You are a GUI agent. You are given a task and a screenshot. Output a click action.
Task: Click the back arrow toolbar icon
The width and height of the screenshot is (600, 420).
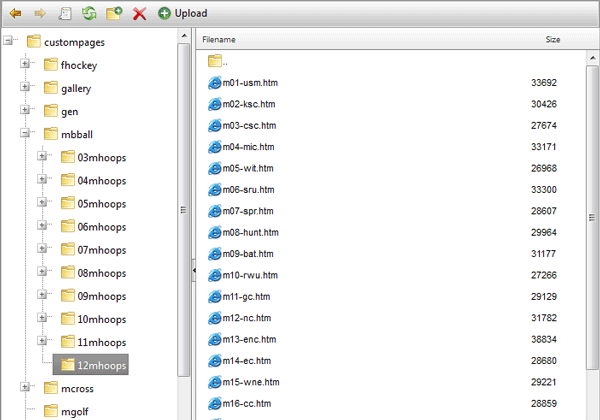[x=16, y=14]
